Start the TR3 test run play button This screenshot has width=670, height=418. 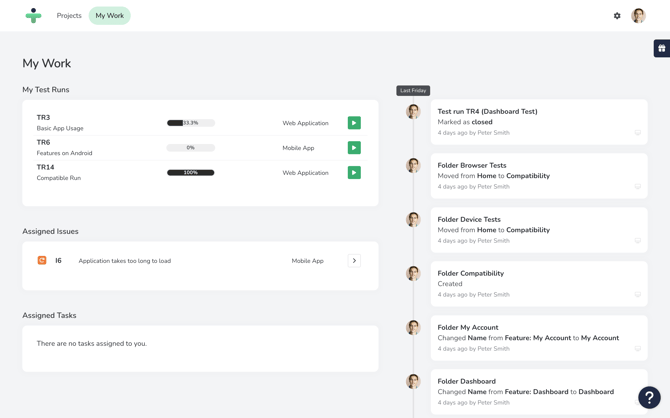point(354,123)
